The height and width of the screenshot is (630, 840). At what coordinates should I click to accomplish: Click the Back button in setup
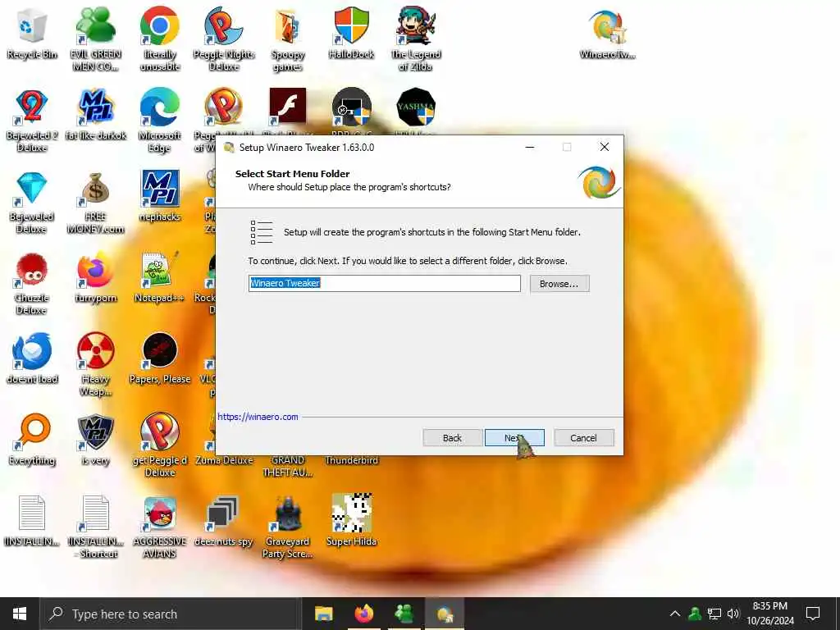pyautogui.click(x=452, y=438)
